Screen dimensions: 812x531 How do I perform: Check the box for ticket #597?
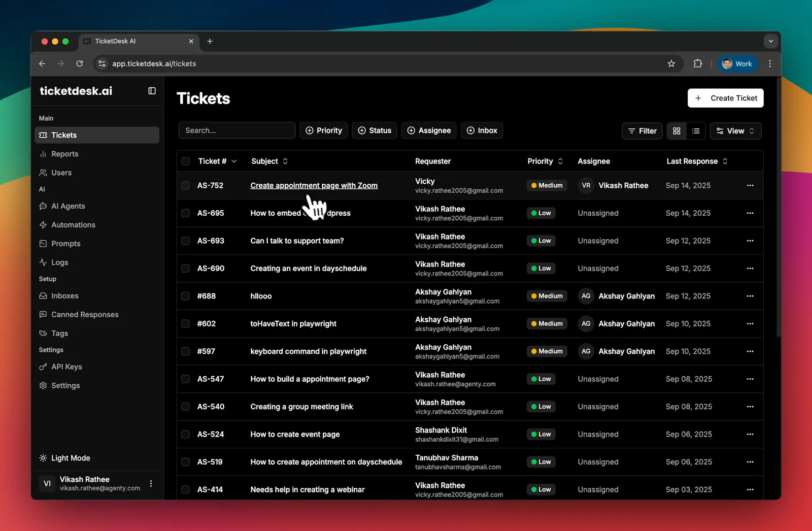tap(186, 351)
